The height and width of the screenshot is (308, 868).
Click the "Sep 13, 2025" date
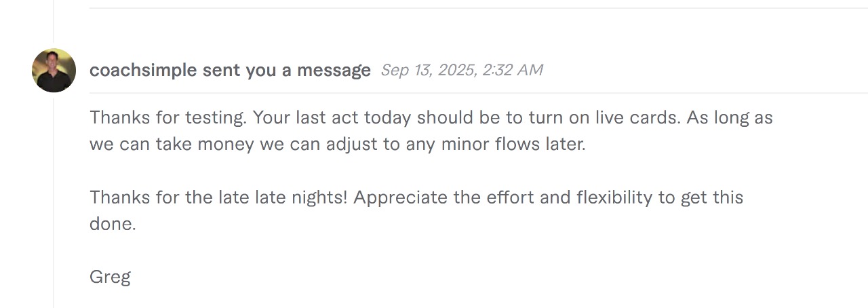pos(427,70)
